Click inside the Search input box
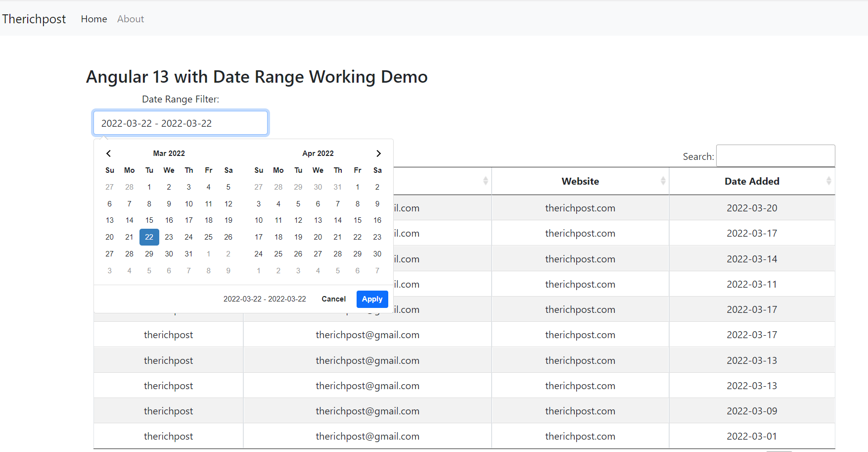The image size is (868, 452). coord(775,156)
